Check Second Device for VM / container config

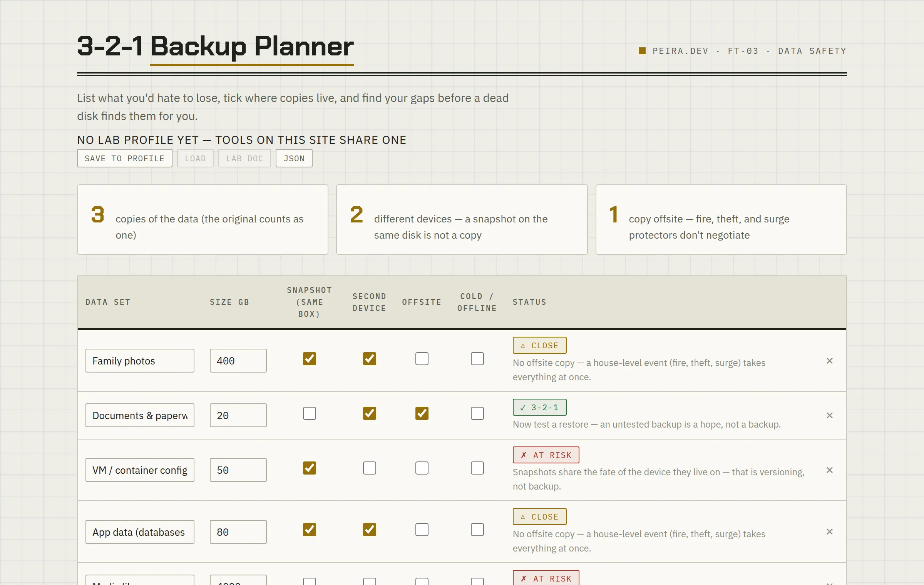(x=369, y=468)
